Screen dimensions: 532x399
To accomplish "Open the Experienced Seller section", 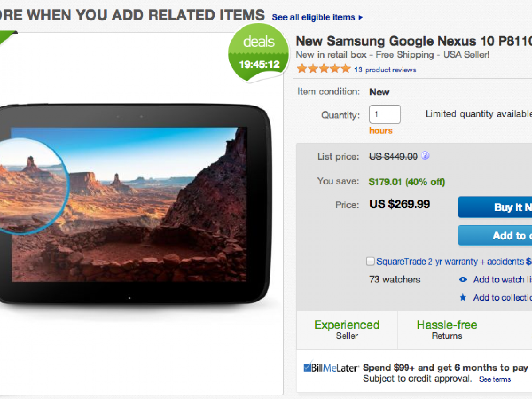I will 347,329.
